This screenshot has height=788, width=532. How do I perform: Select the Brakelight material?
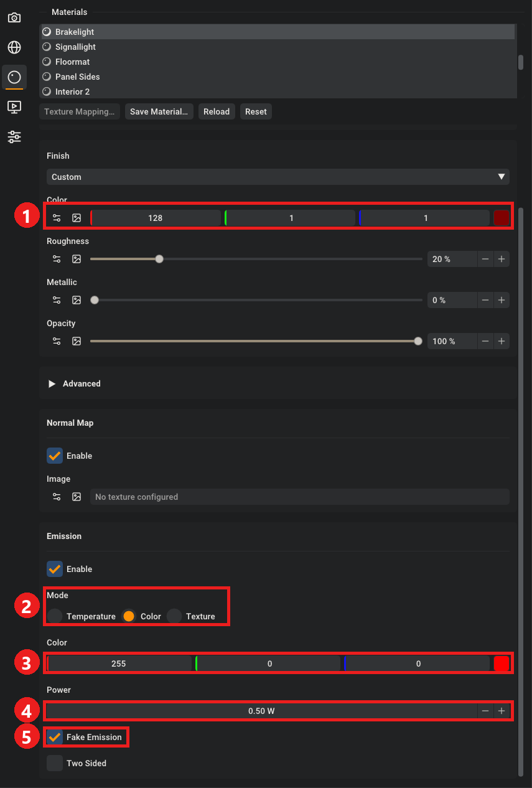pos(278,32)
